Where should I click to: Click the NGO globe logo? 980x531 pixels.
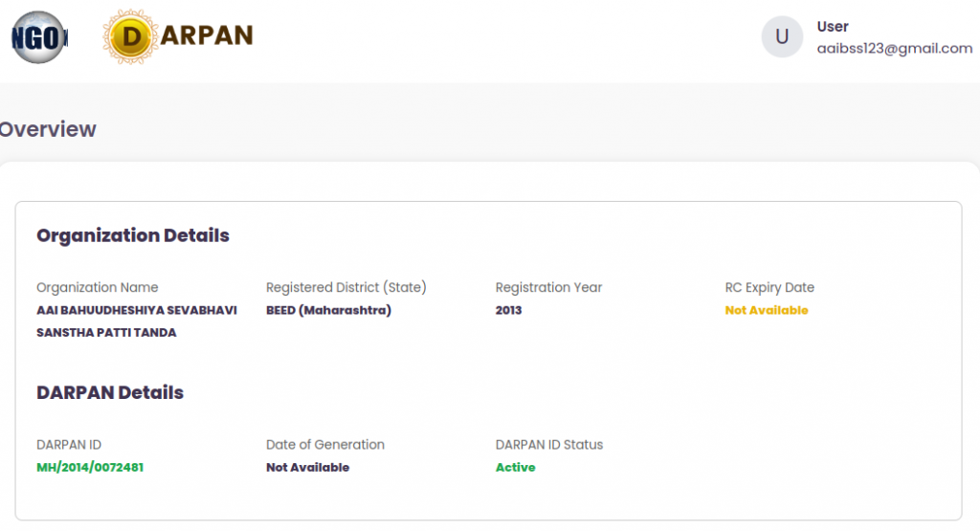(x=39, y=37)
